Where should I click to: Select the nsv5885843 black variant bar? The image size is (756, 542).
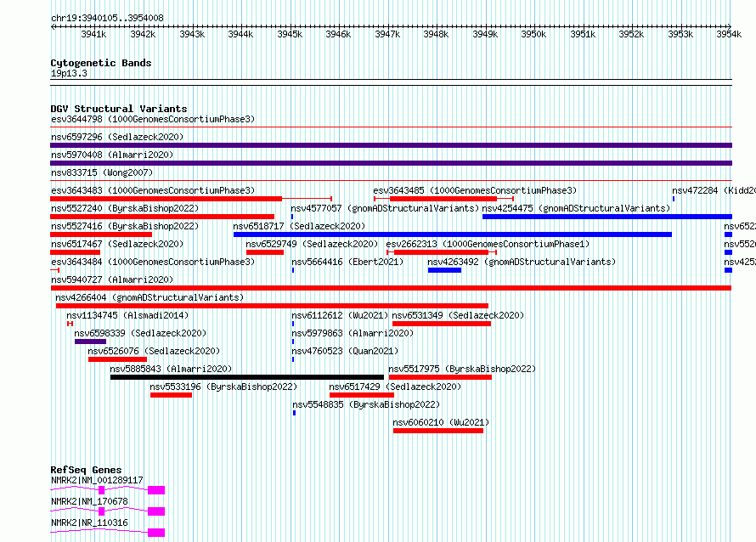click(x=247, y=377)
